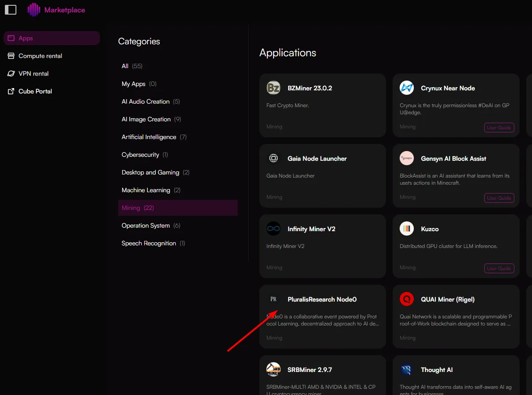Open Gaia Node Launcher title
The height and width of the screenshot is (395, 532).
[317, 159]
